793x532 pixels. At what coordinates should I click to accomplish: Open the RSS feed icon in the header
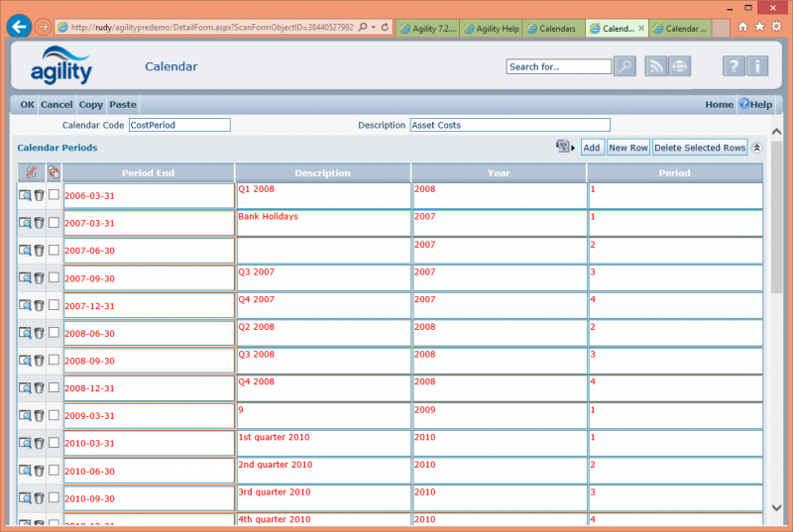tap(656, 66)
